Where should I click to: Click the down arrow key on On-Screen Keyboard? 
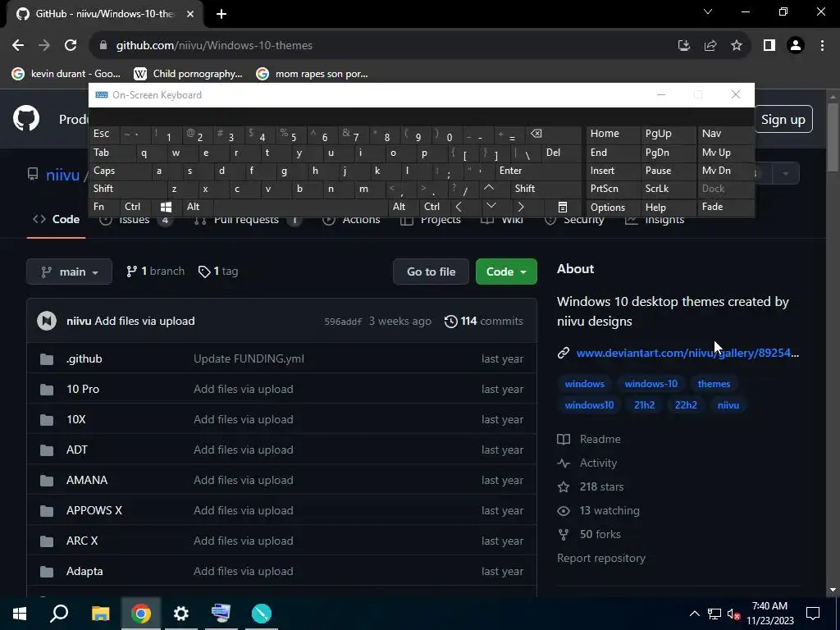(491, 206)
